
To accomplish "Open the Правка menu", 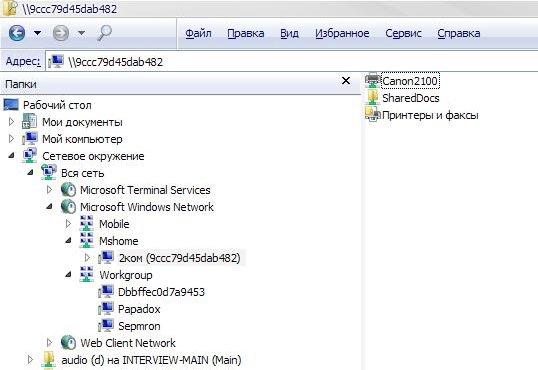I will (246, 33).
